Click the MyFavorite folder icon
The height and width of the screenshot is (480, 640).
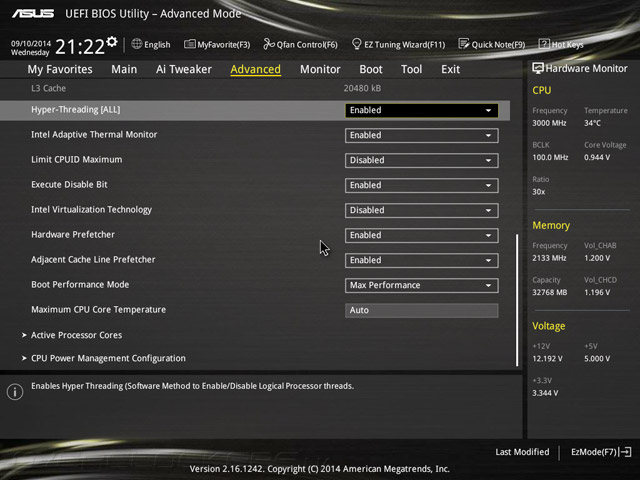click(x=189, y=44)
